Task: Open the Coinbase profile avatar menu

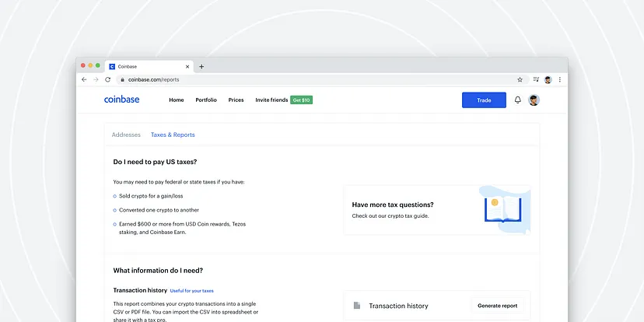Action: tap(534, 100)
